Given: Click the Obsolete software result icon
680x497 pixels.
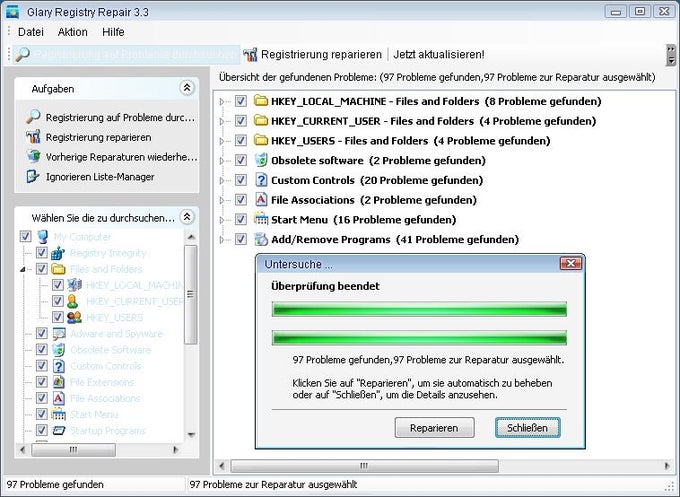Looking at the screenshot, I should coord(261,160).
